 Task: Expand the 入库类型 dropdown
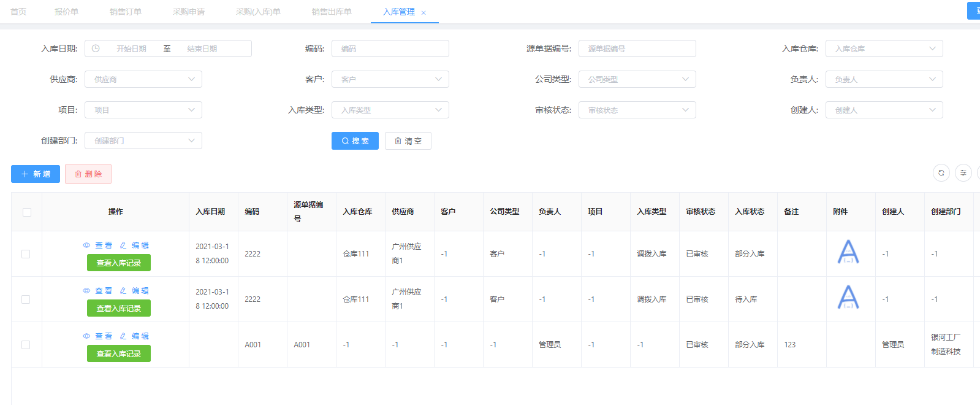click(390, 110)
